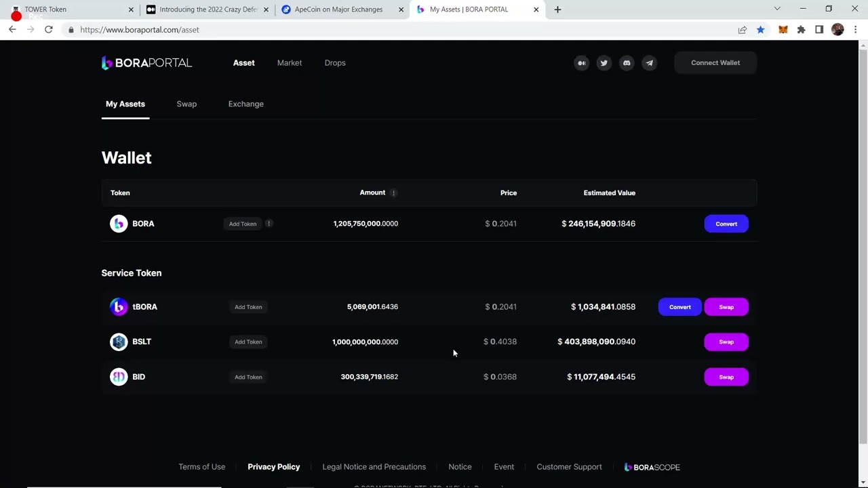The height and width of the screenshot is (488, 868).
Task: Click the BORASCOPE logo in footer
Action: pos(652,467)
